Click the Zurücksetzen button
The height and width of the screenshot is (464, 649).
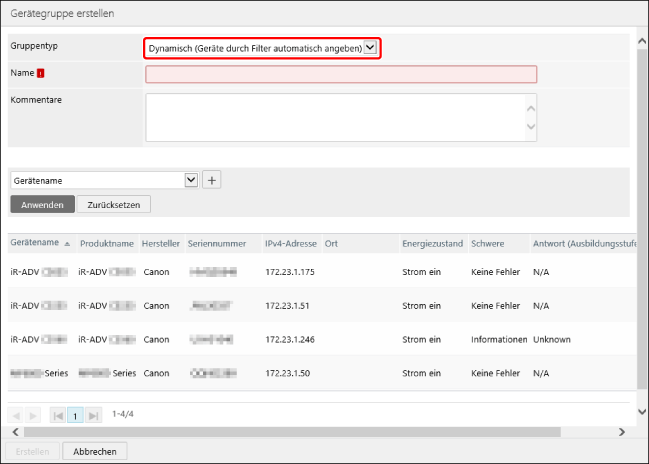point(113,204)
